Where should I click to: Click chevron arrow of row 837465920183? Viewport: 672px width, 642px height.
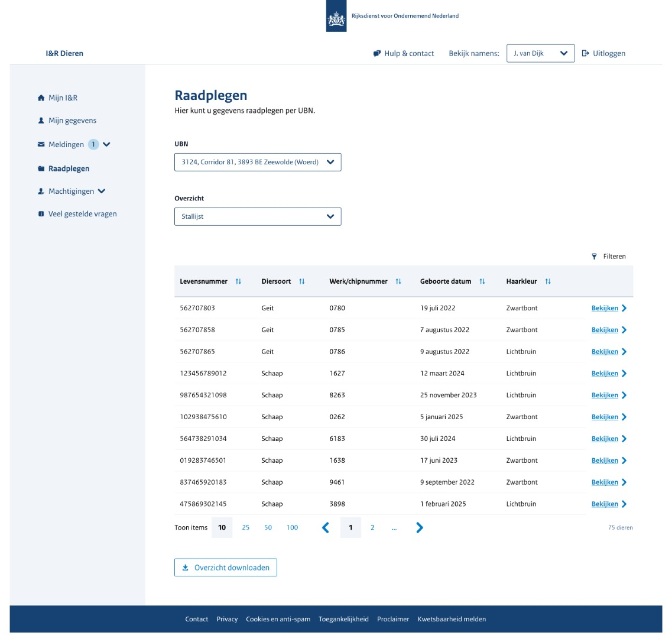(624, 482)
